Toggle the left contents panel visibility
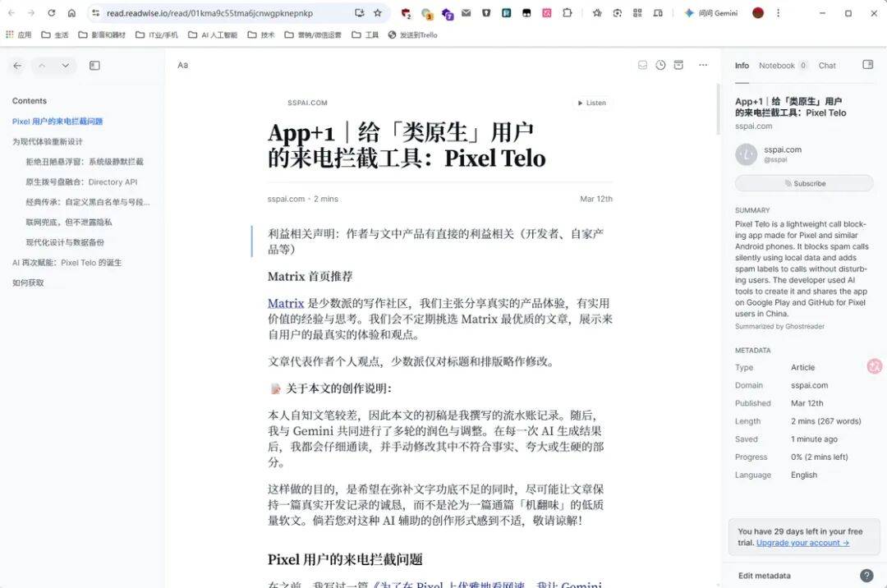The height and width of the screenshot is (588, 887). coord(94,65)
